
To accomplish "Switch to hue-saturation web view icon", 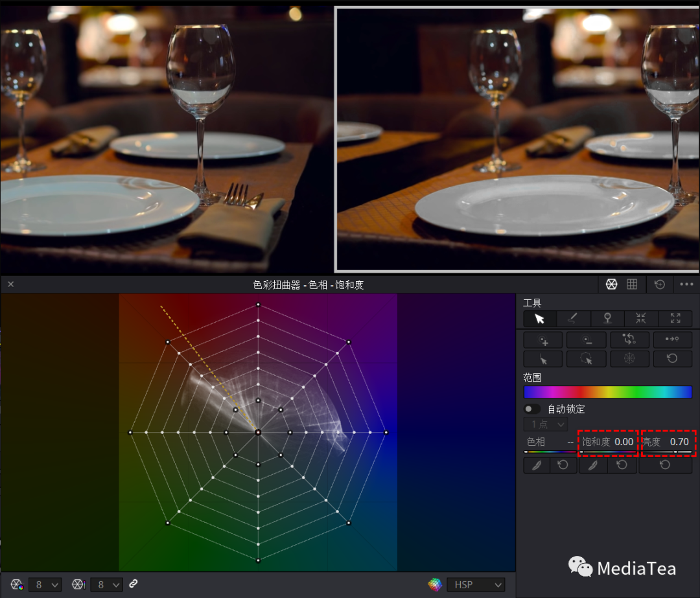I will pos(612,284).
